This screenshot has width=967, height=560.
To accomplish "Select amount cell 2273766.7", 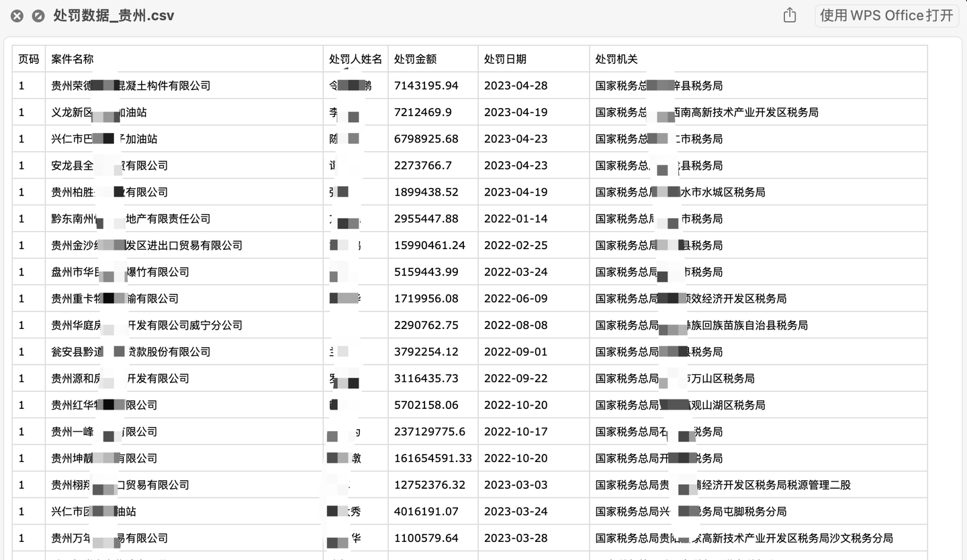I will [x=433, y=165].
